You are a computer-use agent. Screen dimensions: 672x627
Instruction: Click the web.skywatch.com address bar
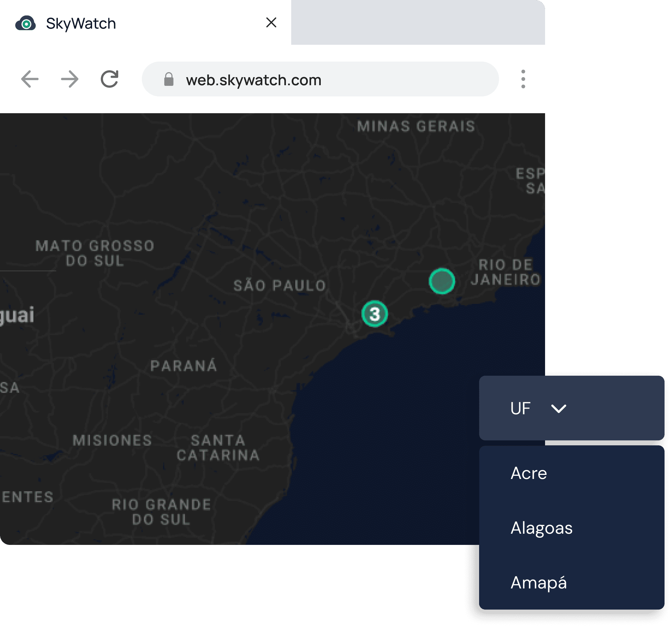(x=254, y=80)
